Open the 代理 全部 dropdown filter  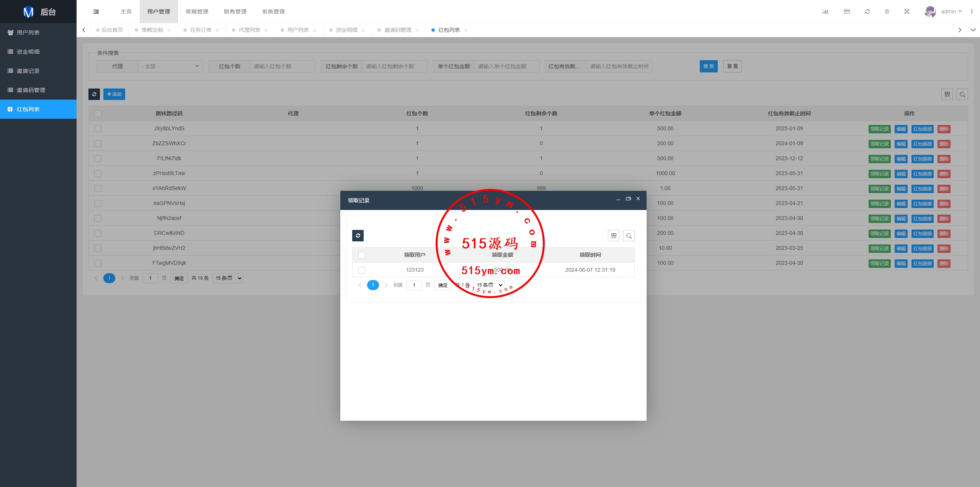point(170,66)
